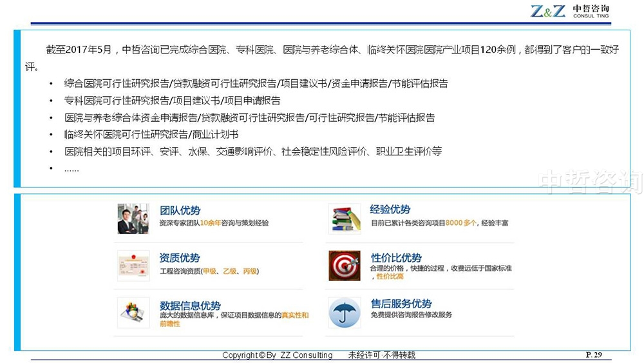Click the data chart magnifier icon
Image resolution: width=644 pixels, height=363 pixels.
pyautogui.click(x=133, y=313)
